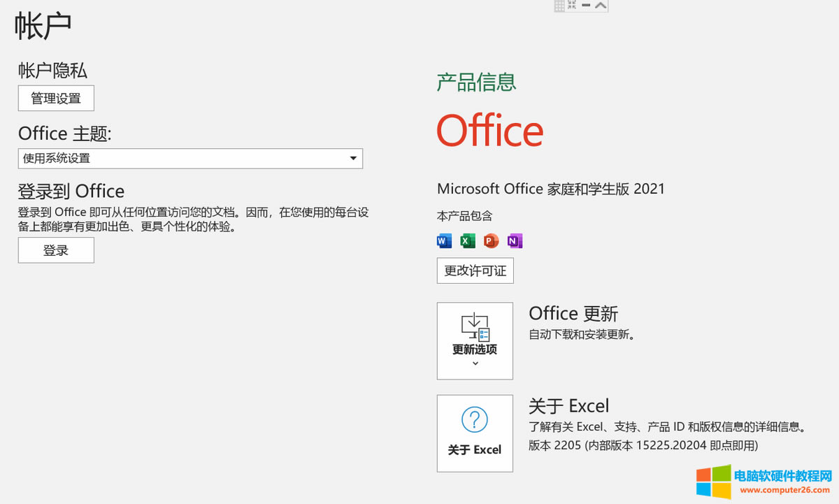Select the OneNote icon in product list
The image size is (839, 504).
coord(515,240)
